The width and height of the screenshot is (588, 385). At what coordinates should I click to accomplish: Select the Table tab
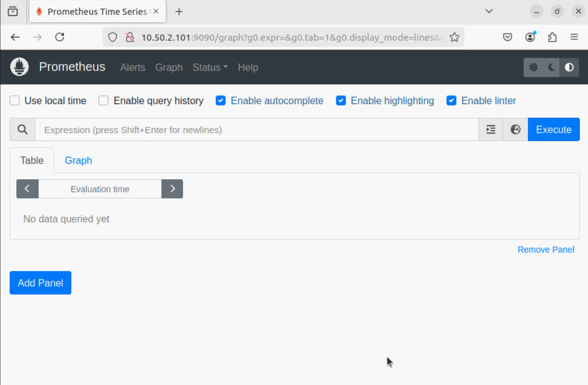pos(32,160)
